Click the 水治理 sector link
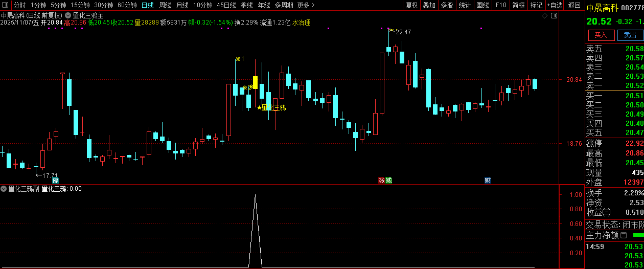The height and width of the screenshot is (269, 644). point(302,23)
